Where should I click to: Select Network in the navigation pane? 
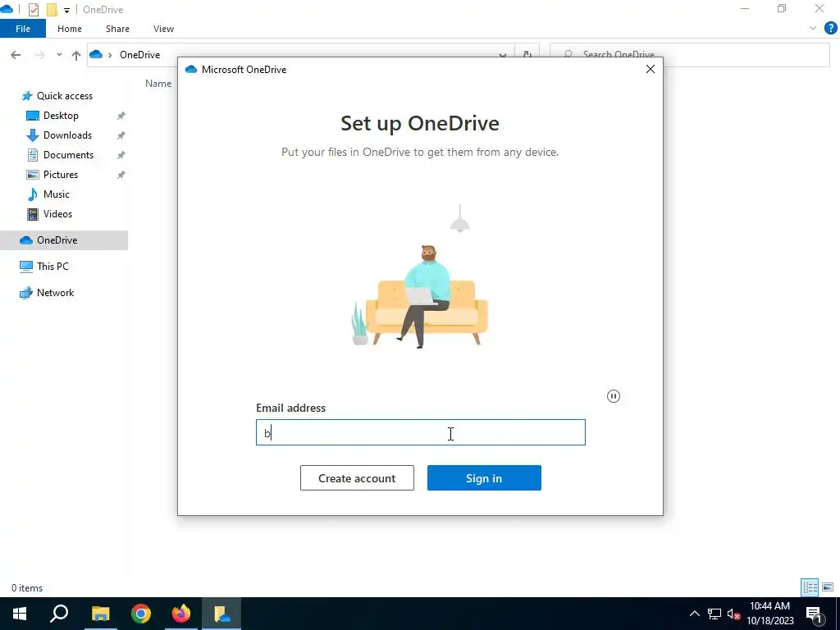[55, 293]
